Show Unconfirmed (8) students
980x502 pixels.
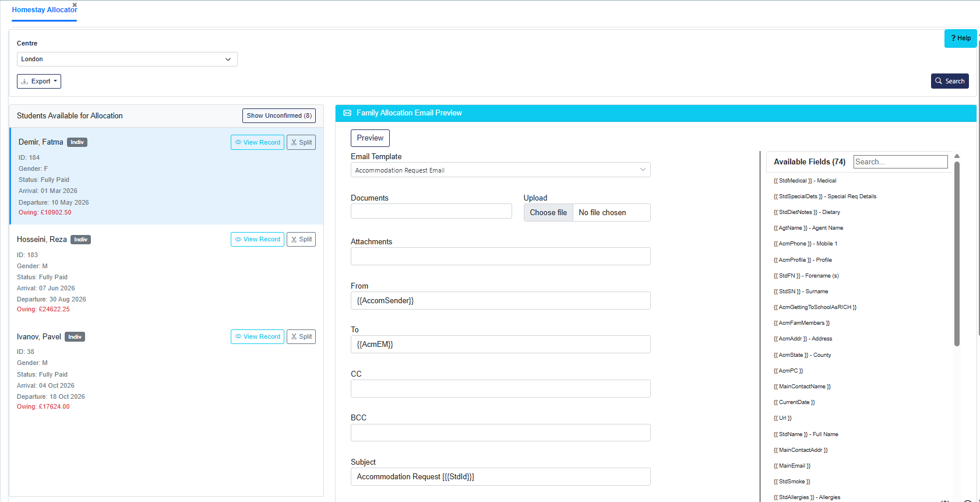(279, 115)
